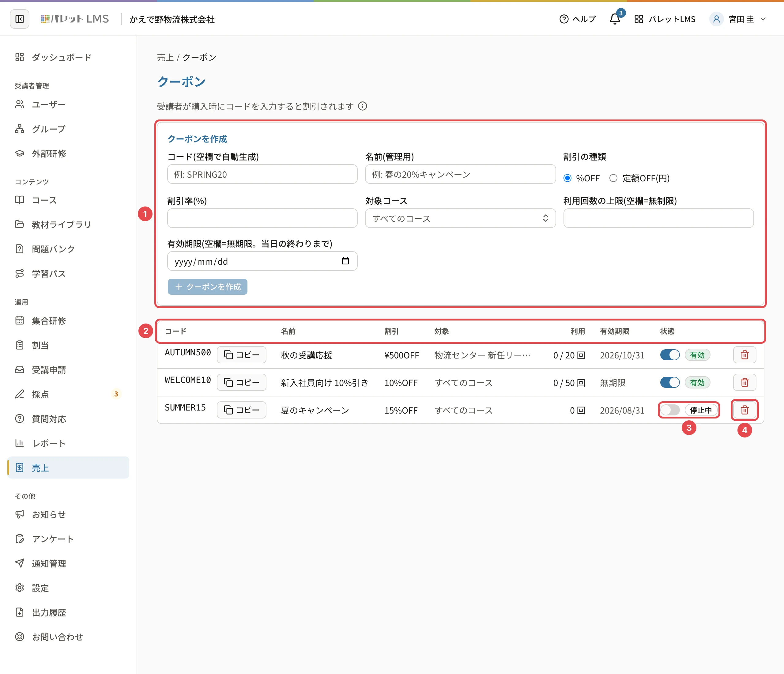Open 採点 in the sidebar

pos(68,394)
